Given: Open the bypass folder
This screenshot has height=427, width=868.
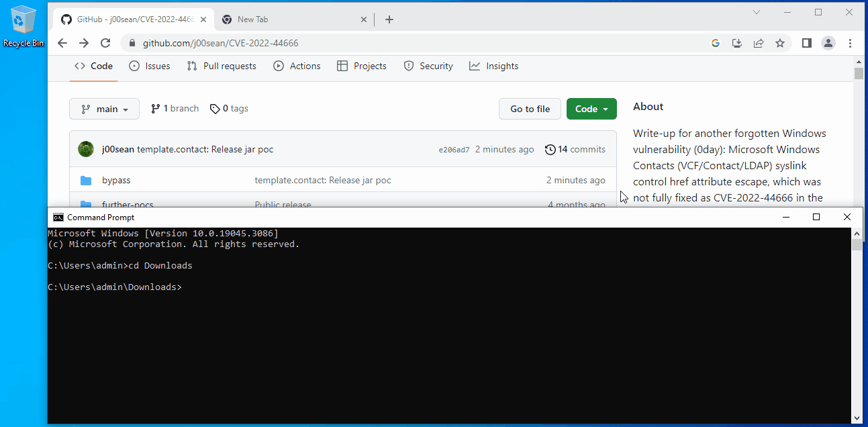Looking at the screenshot, I should pyautogui.click(x=116, y=180).
